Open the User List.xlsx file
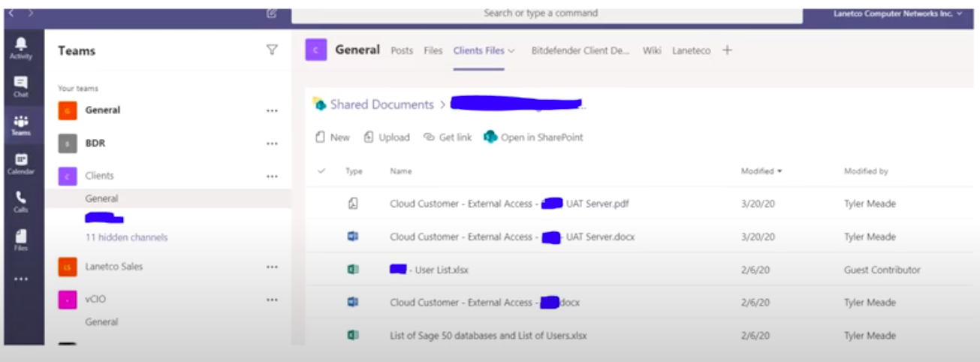The height and width of the screenshot is (362, 980). (x=429, y=270)
